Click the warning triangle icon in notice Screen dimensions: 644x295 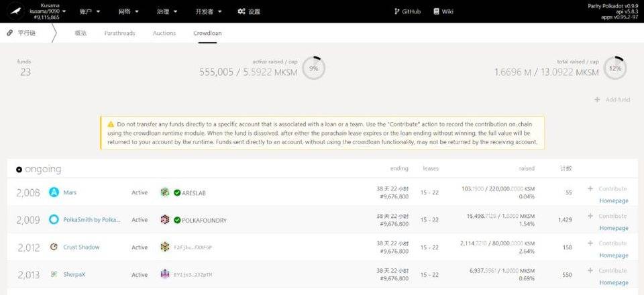111,124
